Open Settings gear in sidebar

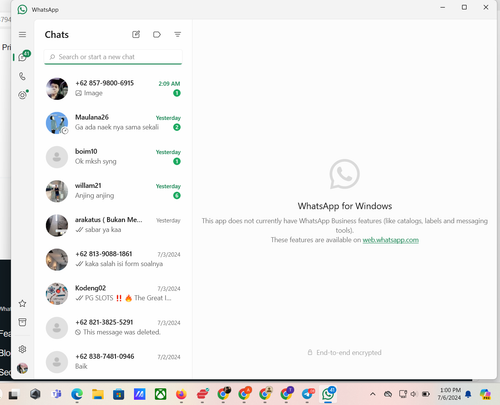point(22,349)
